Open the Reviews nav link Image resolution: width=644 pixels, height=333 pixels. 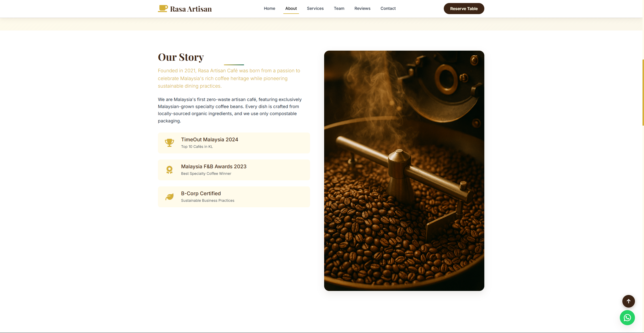(362, 9)
